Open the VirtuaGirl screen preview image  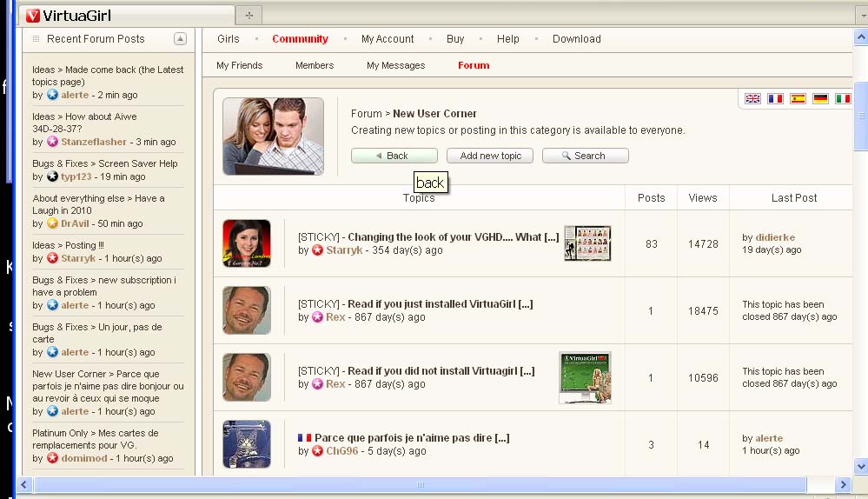pyautogui.click(x=585, y=377)
